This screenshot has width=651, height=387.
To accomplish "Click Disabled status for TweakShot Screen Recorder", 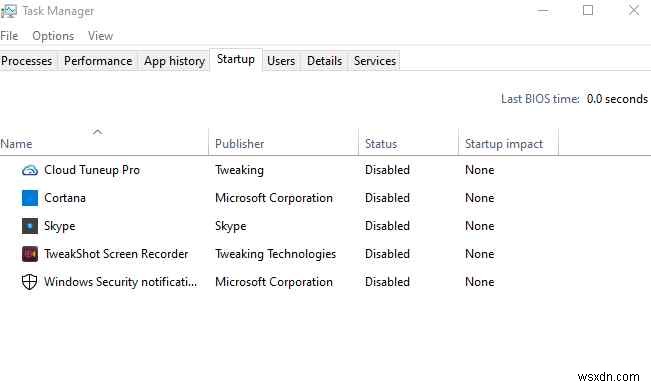I will pyautogui.click(x=387, y=254).
